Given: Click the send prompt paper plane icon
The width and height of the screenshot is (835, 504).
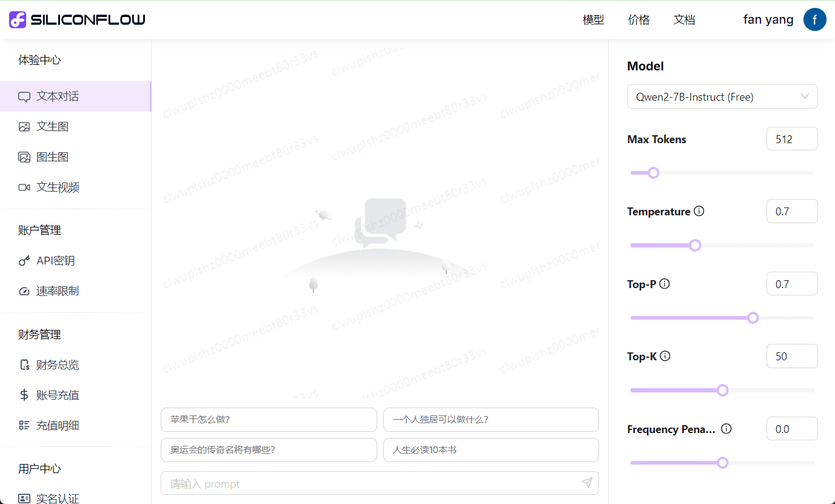Looking at the screenshot, I should point(586,483).
